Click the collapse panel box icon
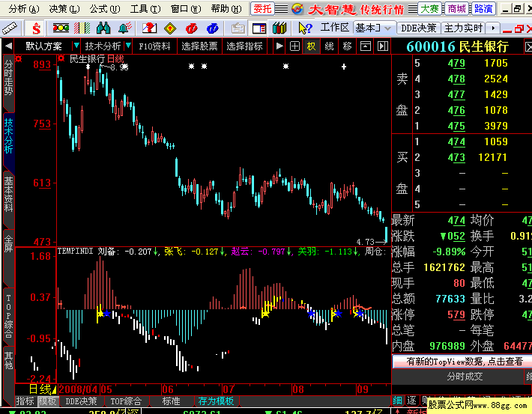Screen dimensions: 532x414 coord(365,46)
